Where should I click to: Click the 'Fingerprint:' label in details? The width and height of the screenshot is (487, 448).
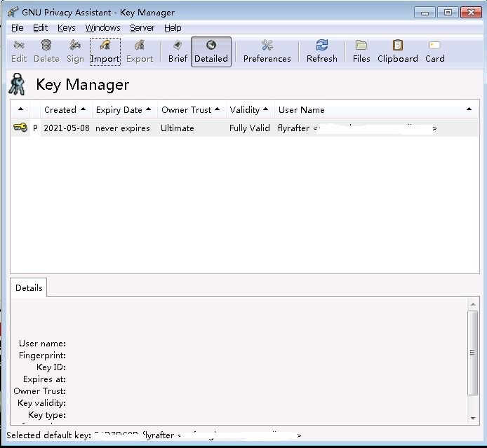42,355
